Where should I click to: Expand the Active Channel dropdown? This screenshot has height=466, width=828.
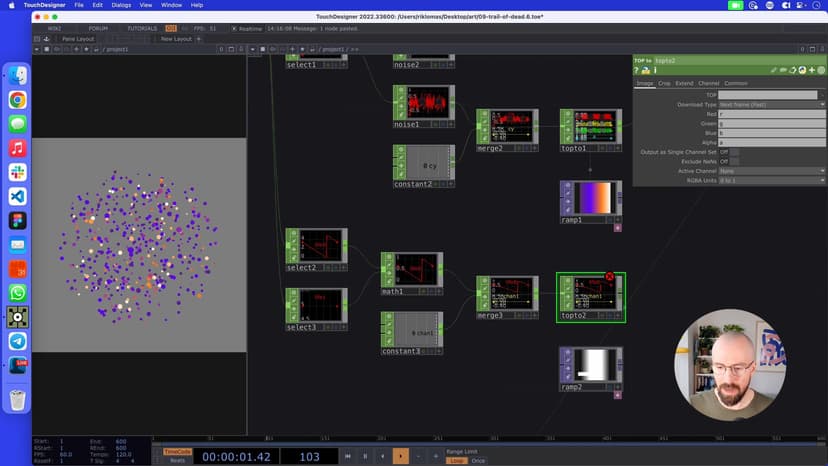[772, 171]
